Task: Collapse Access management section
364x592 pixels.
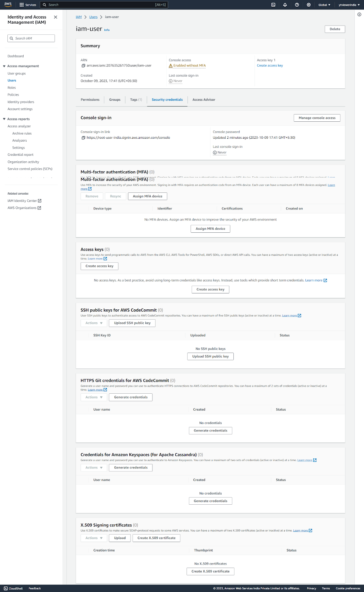Action: click(x=4, y=66)
